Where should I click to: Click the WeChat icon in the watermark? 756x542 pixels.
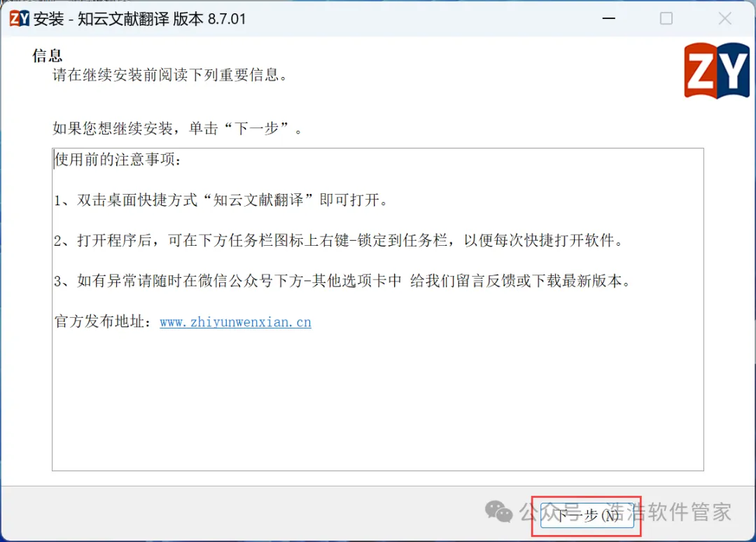[x=498, y=511]
